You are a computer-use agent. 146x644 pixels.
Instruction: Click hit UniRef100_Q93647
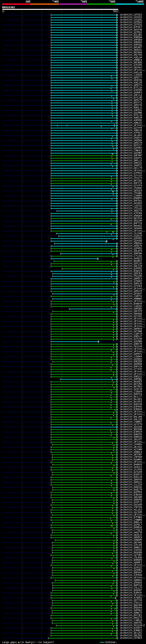point(131,294)
